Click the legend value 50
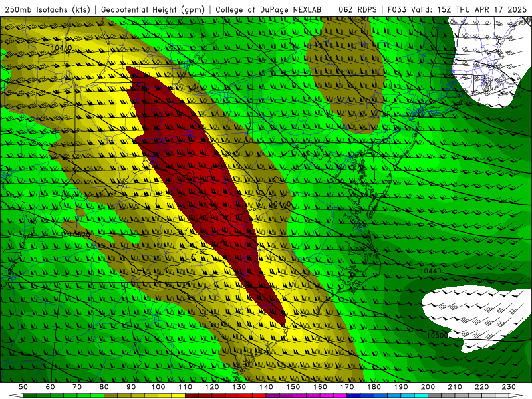 pyautogui.click(x=23, y=387)
